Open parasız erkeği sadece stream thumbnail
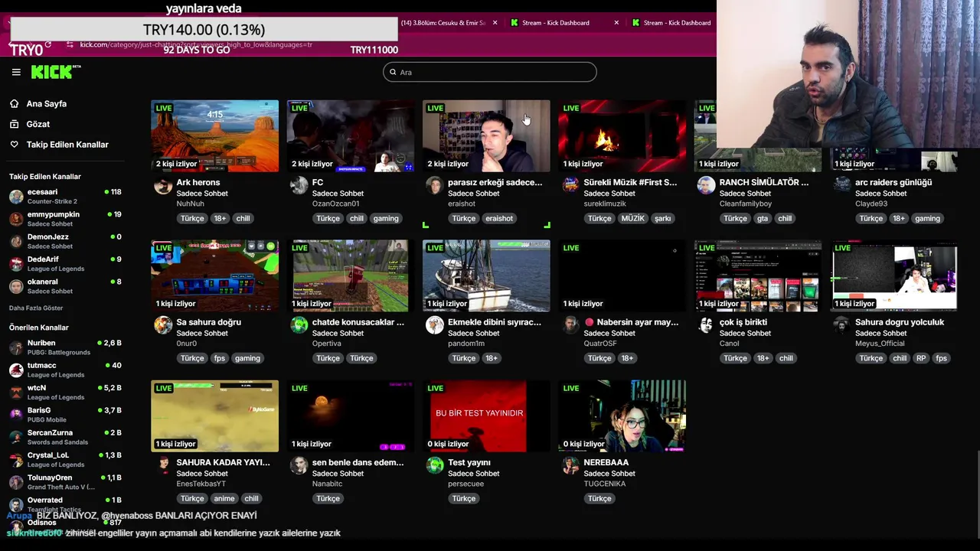Screen dimensions: 980x551 [486, 135]
